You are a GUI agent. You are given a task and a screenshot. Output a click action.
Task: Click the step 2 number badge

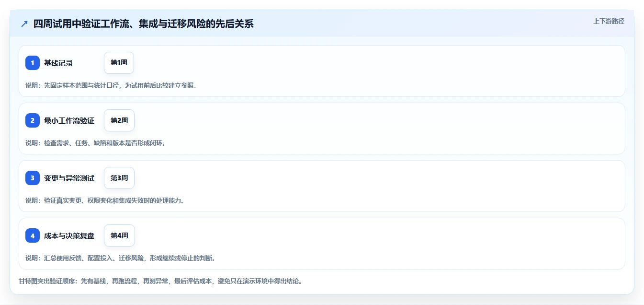pos(33,120)
